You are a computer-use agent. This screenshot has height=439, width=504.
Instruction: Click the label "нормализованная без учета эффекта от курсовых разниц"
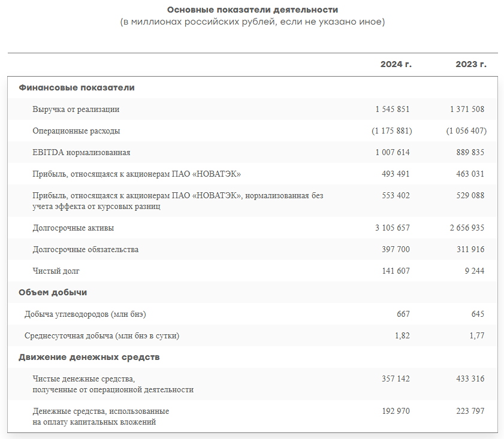[178, 201]
